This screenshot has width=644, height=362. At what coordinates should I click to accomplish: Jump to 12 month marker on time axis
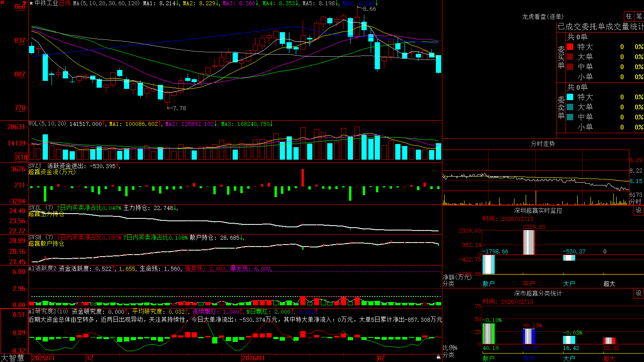(90, 358)
